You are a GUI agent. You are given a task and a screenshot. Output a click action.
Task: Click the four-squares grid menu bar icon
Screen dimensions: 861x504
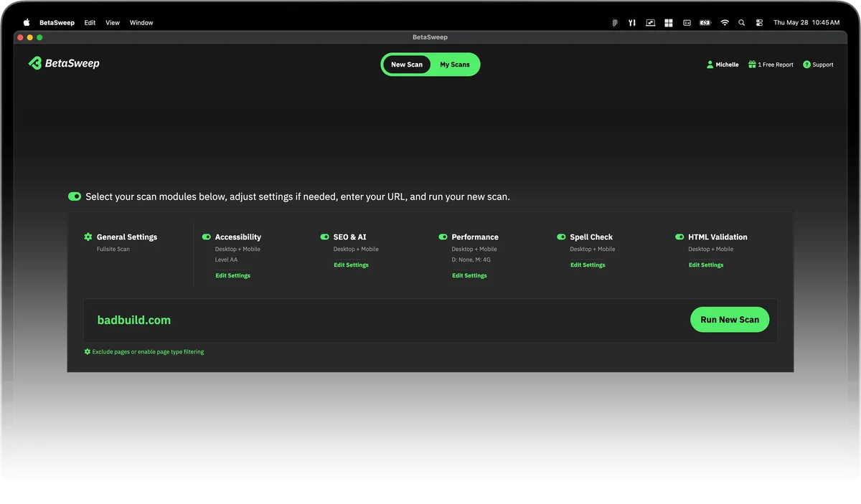669,23
